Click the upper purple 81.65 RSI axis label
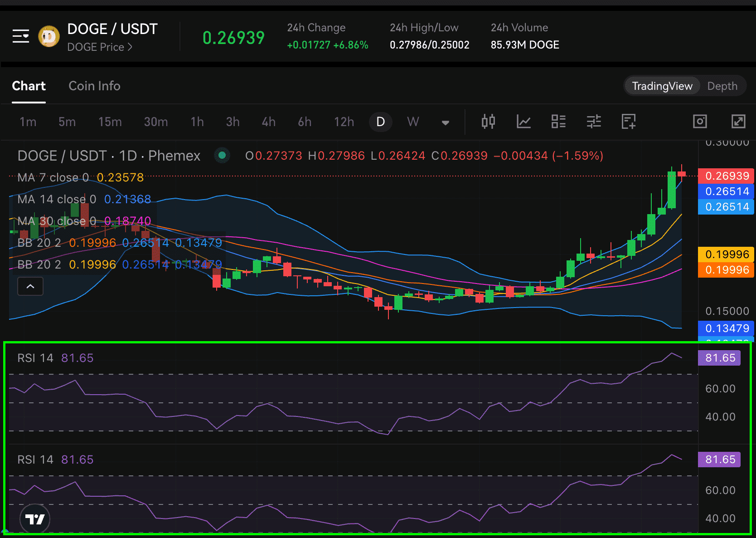 coord(720,358)
